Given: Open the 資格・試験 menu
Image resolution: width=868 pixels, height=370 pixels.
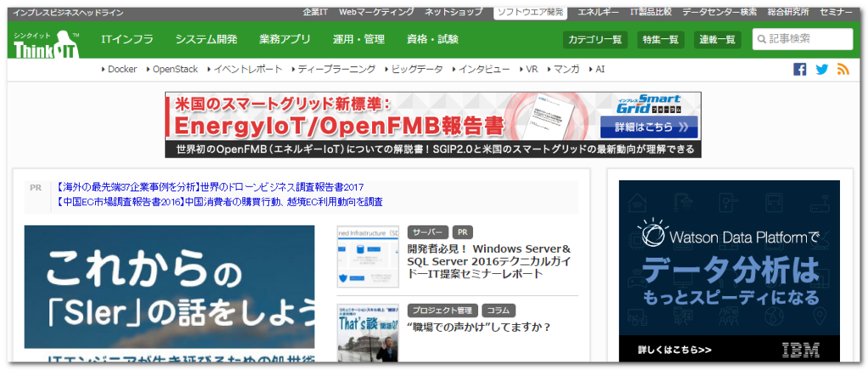Looking at the screenshot, I should tap(432, 39).
